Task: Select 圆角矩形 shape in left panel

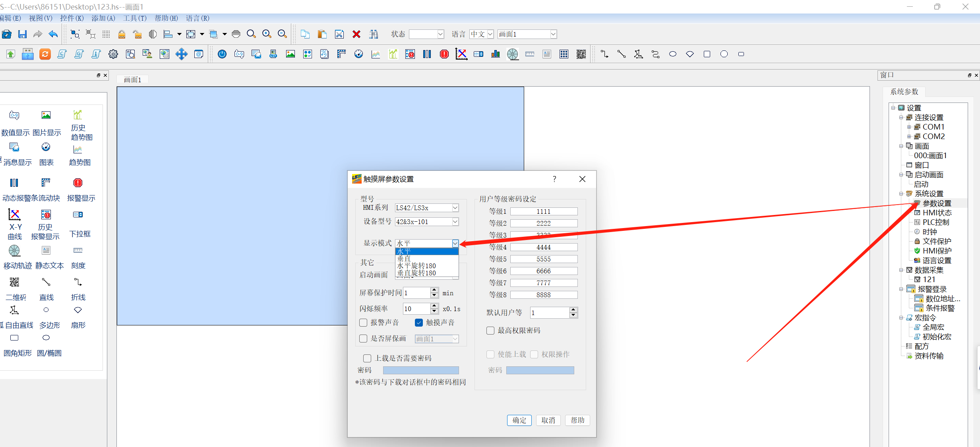Action: (x=17, y=346)
